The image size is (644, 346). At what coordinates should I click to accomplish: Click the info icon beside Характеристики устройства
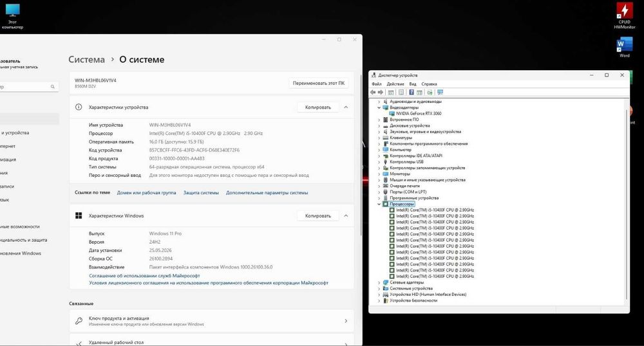[79, 107]
